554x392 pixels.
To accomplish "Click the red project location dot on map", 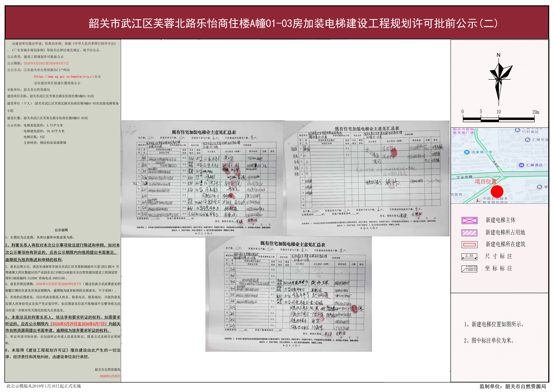I will click(497, 191).
